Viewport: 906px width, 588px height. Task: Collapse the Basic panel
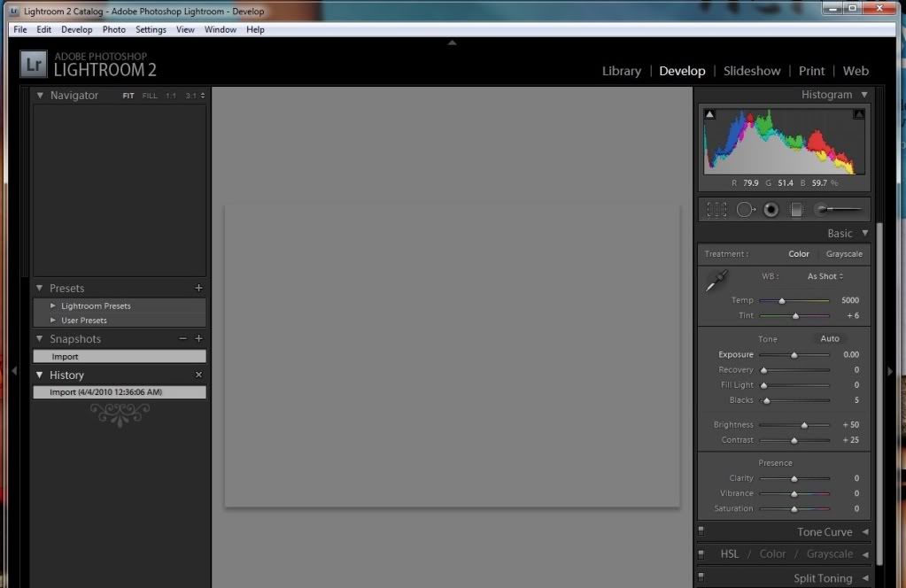click(x=865, y=233)
